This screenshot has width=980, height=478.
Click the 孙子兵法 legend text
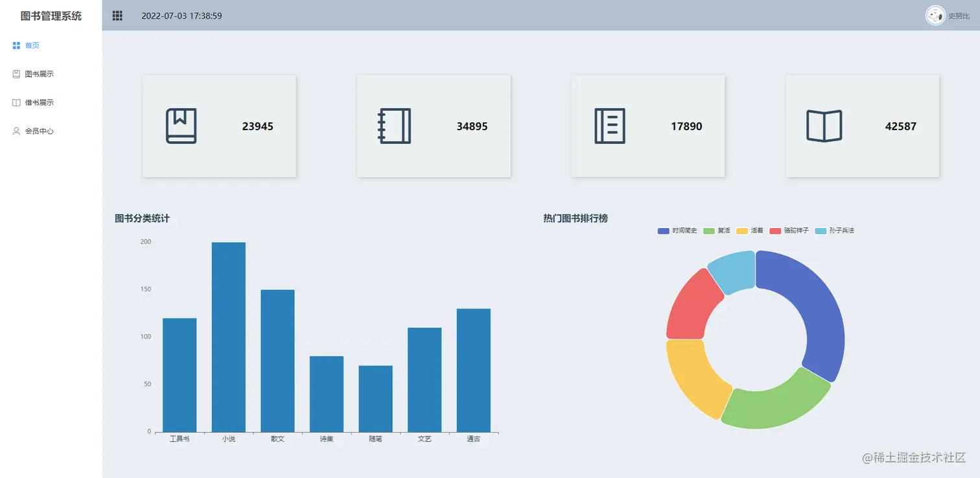(842, 231)
